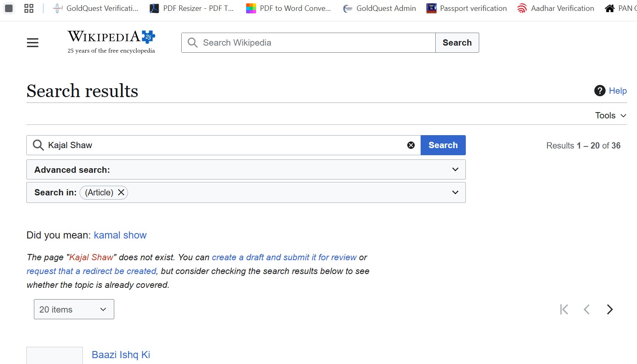The height and width of the screenshot is (364, 637).
Task: Open the browser tab groups grid icon
Action: 29,8
